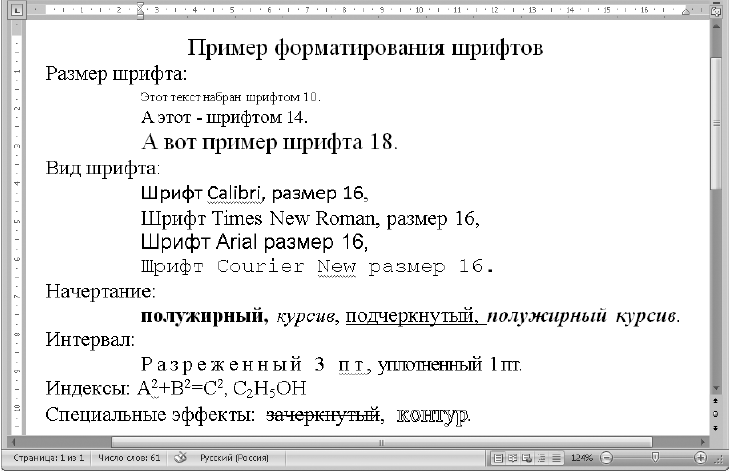Click the zoom slider handle
The width and height of the screenshot is (729, 471).
point(657,458)
